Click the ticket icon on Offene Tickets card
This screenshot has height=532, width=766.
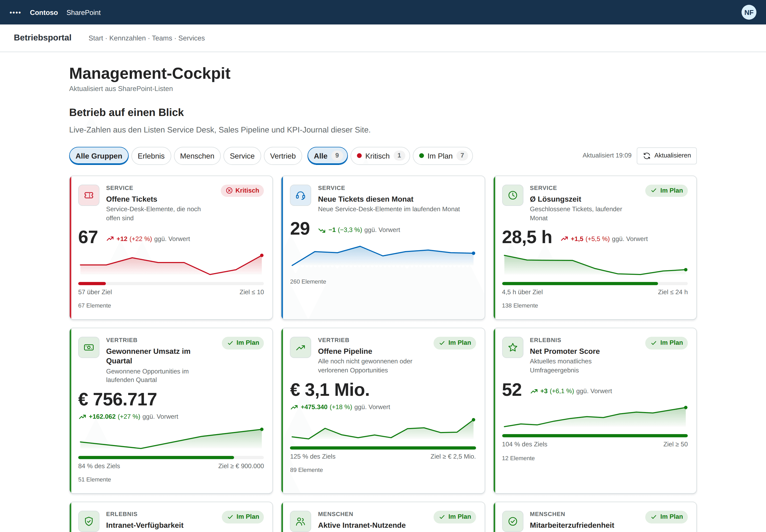89,195
